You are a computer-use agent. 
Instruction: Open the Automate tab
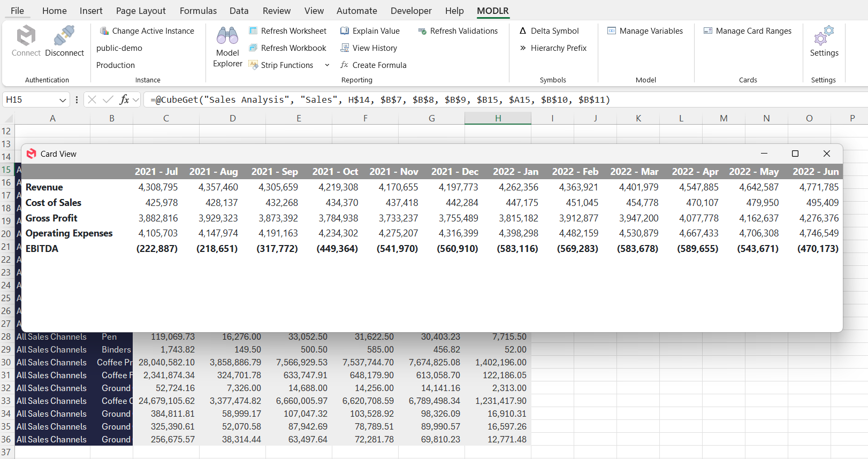pos(356,11)
